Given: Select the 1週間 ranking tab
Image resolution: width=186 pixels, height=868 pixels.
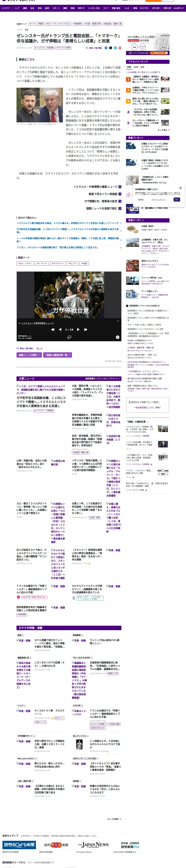Looking at the screenshot, I should click(x=136, y=67).
